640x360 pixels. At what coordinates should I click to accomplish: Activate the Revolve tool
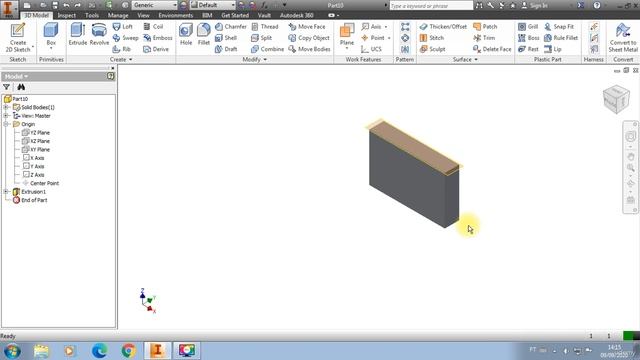tap(99, 34)
